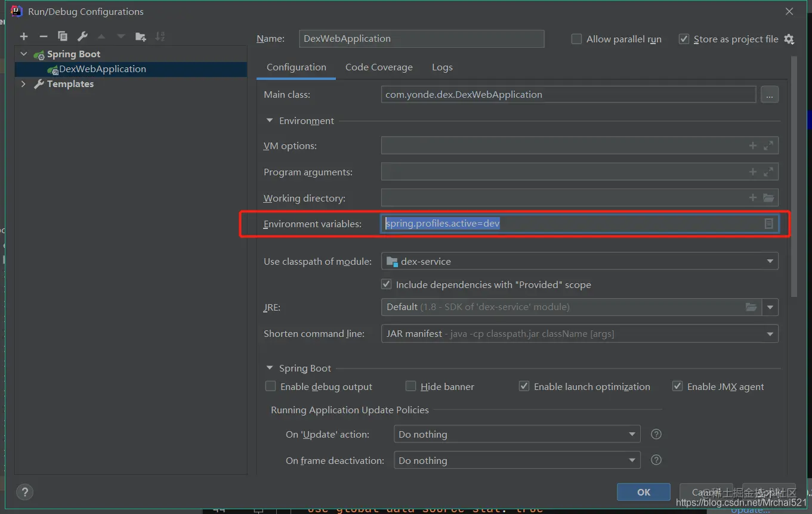The width and height of the screenshot is (812, 514).
Task: Open dialog help question mark button
Action: pyautogui.click(x=24, y=492)
